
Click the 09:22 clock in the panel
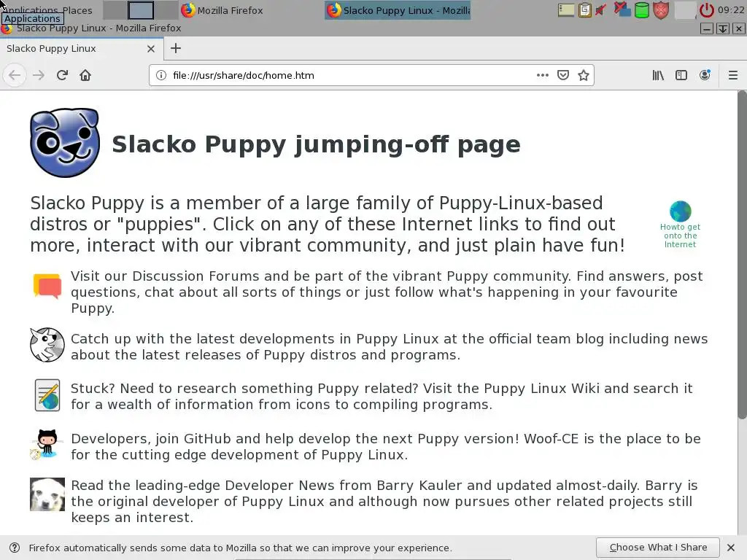coord(731,10)
